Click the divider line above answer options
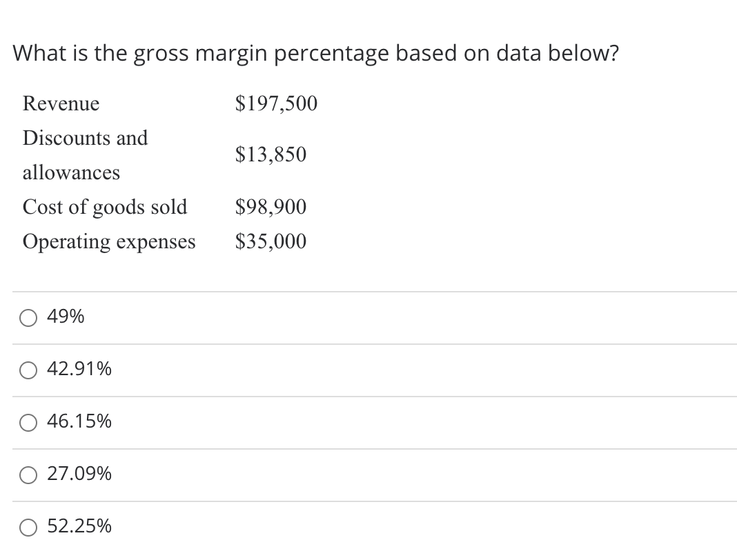Image resolution: width=737 pixels, height=560 pixels. click(368, 290)
